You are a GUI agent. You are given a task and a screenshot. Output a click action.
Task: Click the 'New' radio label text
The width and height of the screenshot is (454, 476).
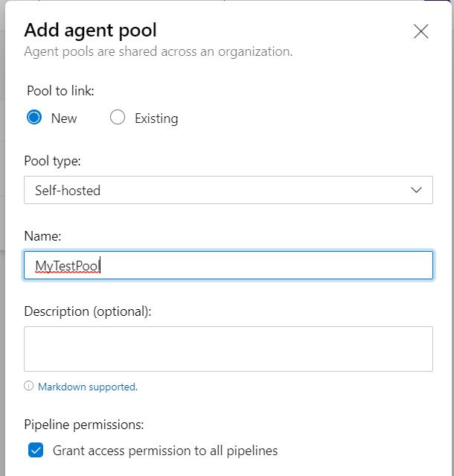coord(64,118)
